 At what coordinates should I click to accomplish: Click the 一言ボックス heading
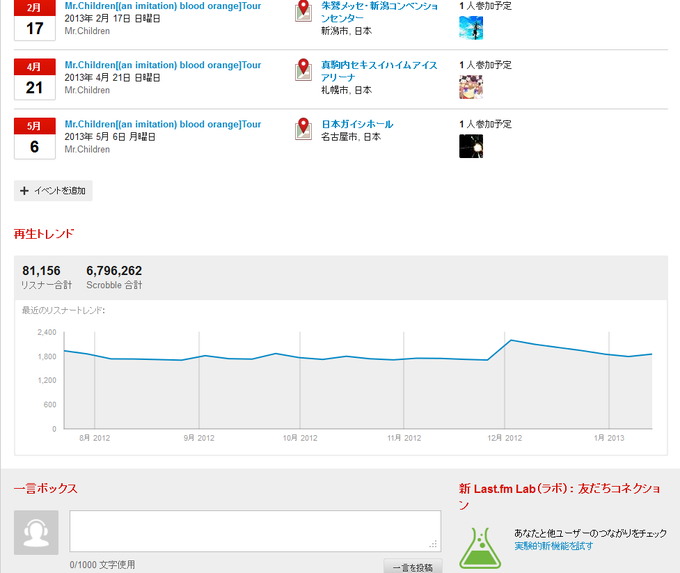pyautogui.click(x=46, y=488)
